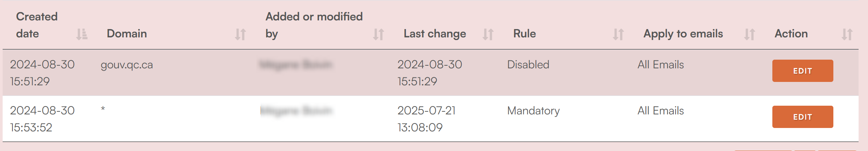
Task: Edit the wildcard * domain rule
Action: coord(802,117)
